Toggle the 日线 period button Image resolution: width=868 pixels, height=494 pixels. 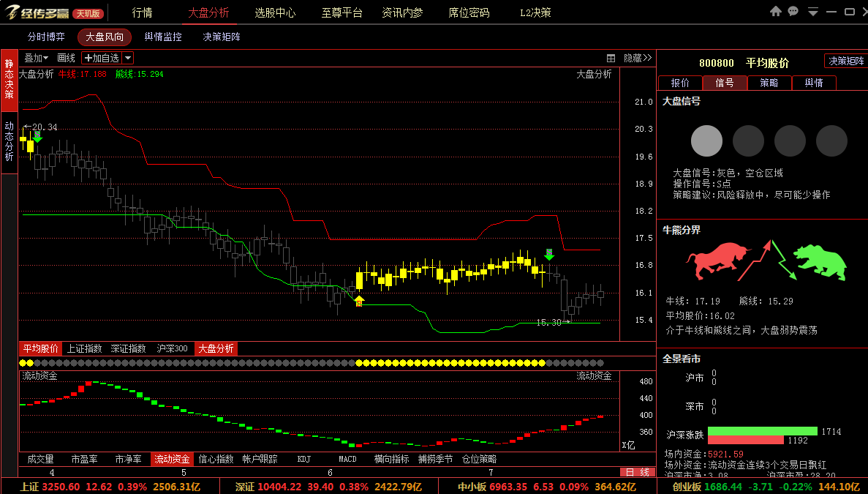click(x=637, y=472)
